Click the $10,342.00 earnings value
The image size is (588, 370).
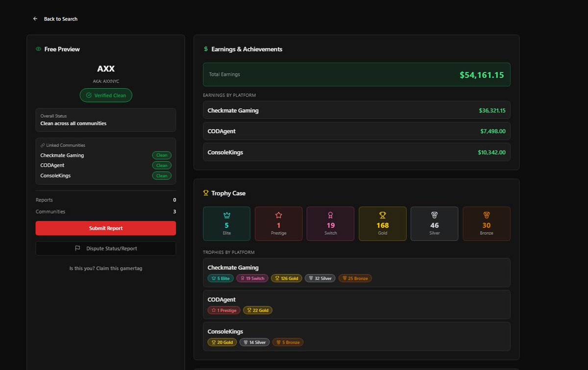(491, 152)
